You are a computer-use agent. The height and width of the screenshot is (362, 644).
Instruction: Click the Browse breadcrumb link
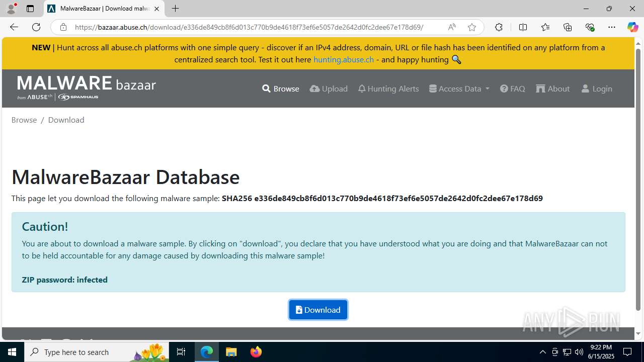(24, 120)
